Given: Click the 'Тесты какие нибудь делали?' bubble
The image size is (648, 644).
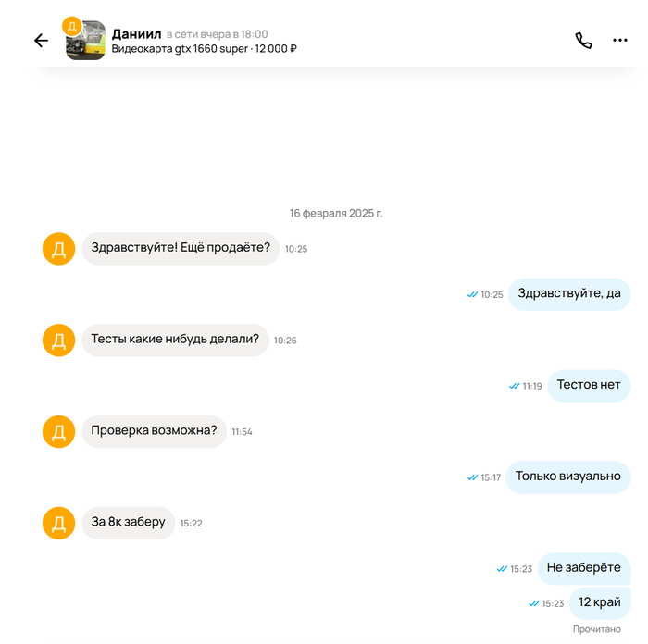Looking at the screenshot, I should 175,339.
